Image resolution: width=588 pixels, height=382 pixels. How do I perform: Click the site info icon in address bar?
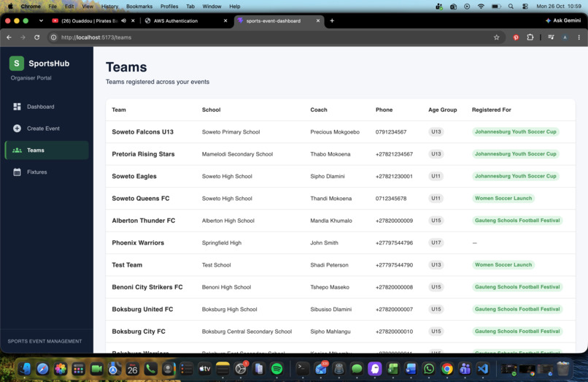54,37
